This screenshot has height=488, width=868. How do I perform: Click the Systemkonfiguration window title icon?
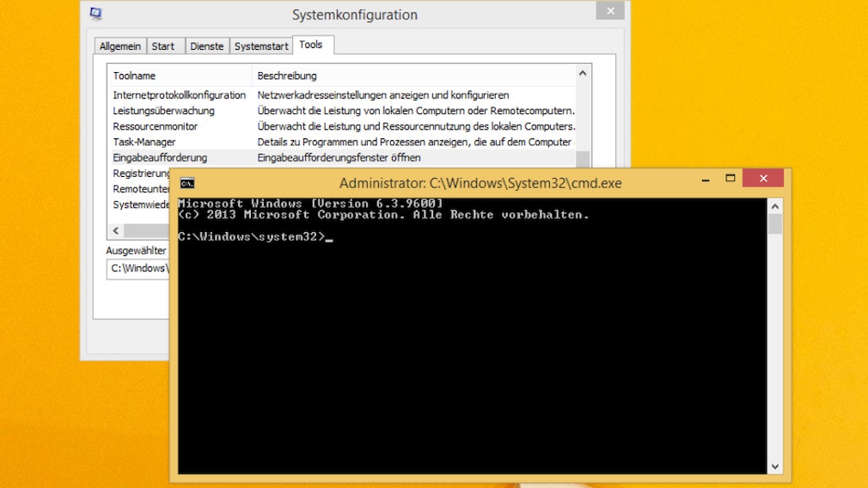pos(96,14)
